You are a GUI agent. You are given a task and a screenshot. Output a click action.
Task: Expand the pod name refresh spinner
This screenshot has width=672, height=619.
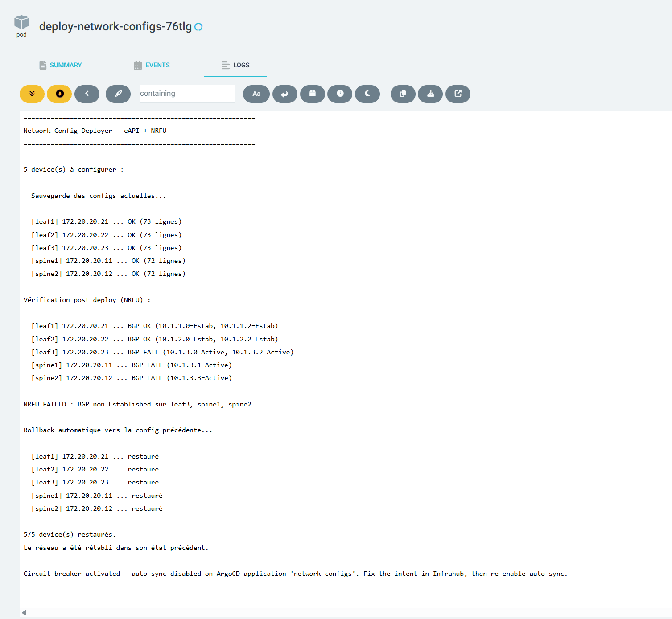click(198, 27)
